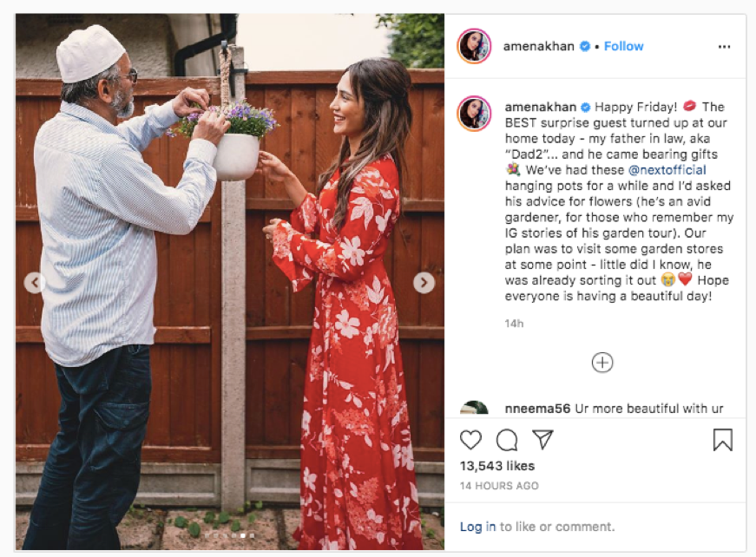Open comments via speech bubble icon
The image size is (756, 557).
tap(507, 440)
